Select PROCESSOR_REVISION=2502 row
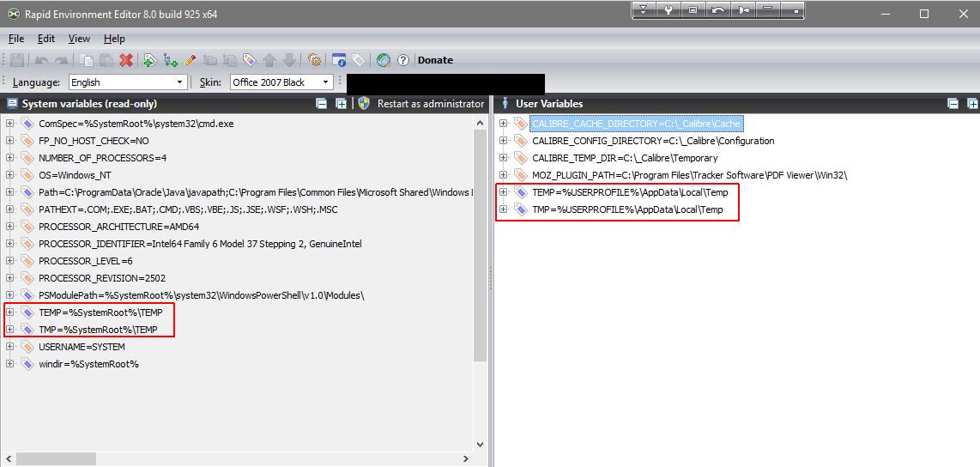This screenshot has height=467, width=980. click(102, 277)
